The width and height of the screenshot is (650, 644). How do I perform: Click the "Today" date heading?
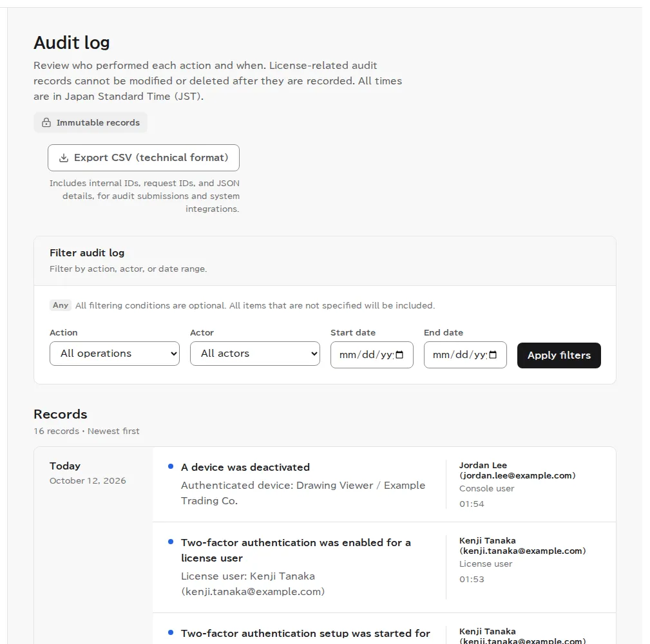(65, 466)
